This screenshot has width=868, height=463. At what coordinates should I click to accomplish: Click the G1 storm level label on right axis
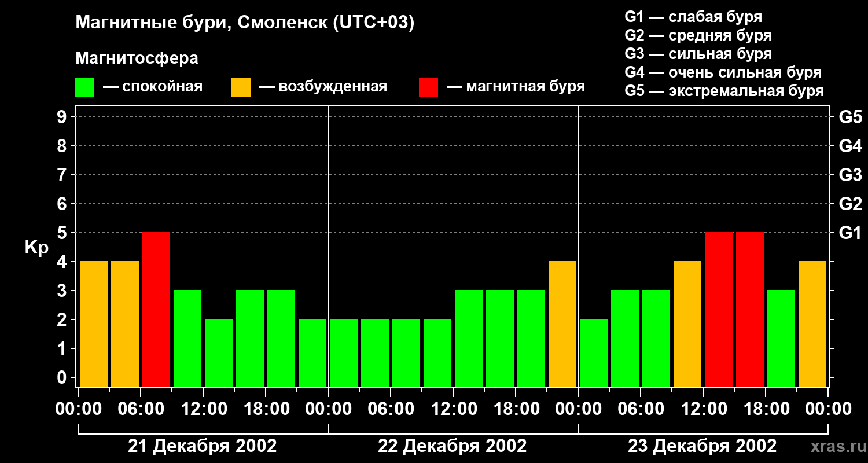coord(850,233)
